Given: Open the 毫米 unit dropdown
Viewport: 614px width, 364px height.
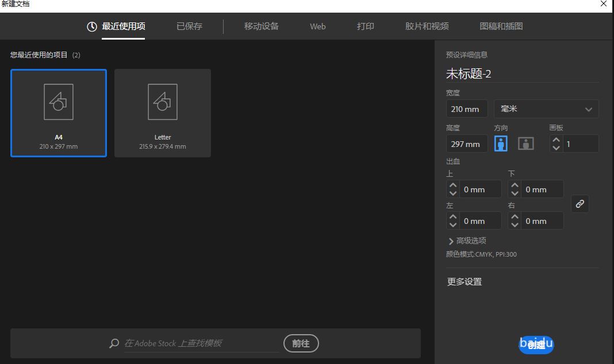Looking at the screenshot, I should tap(546, 109).
